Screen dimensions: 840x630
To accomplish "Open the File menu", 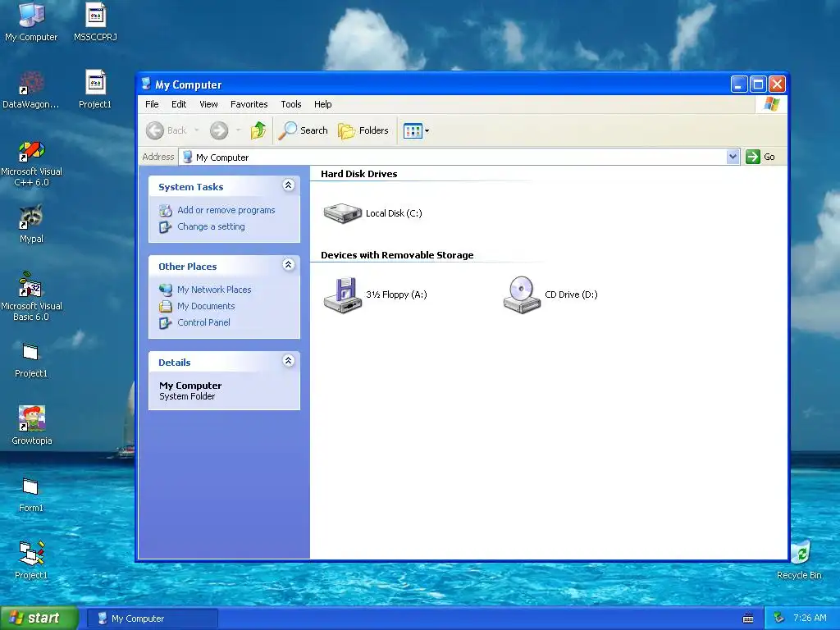I will [152, 104].
